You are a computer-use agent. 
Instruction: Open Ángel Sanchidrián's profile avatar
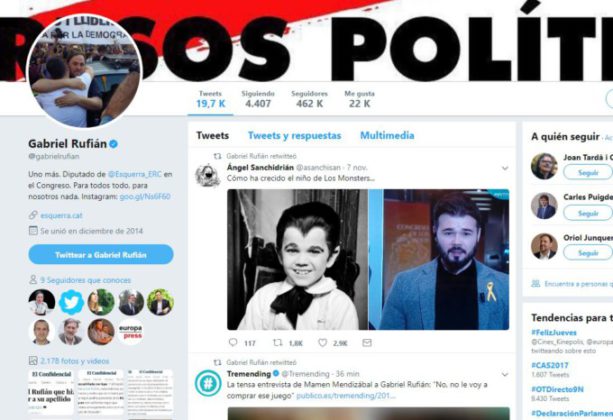tap(208, 176)
